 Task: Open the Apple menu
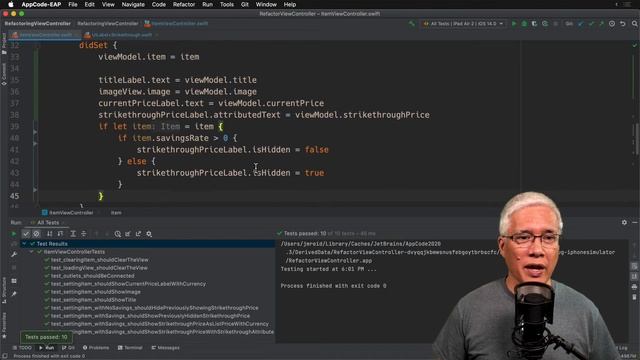(x=11, y=4)
